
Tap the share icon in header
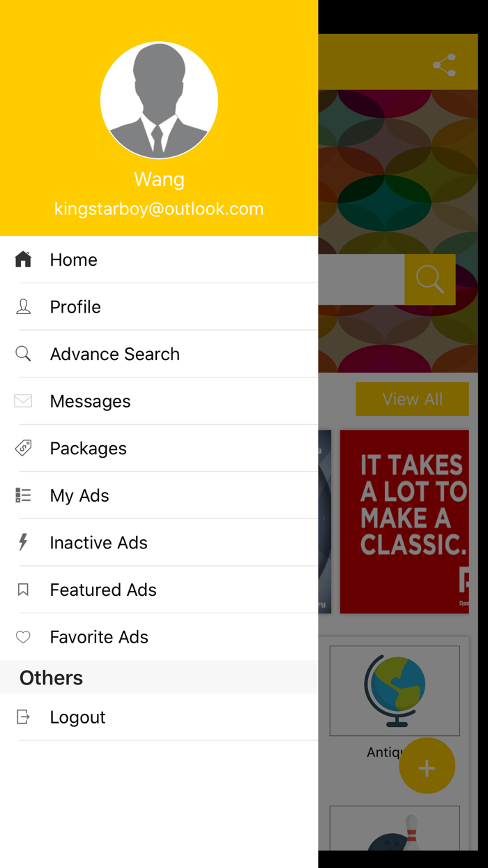pyautogui.click(x=444, y=65)
